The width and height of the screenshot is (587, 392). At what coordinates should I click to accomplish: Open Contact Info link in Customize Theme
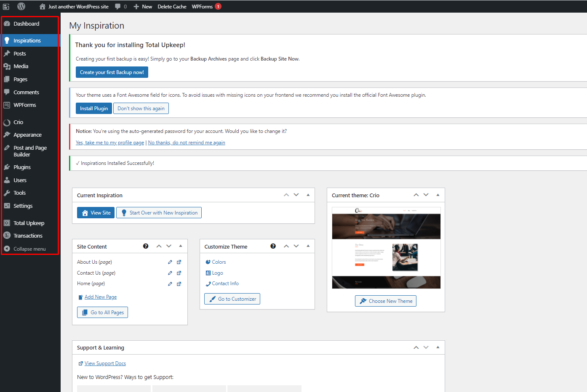click(225, 283)
